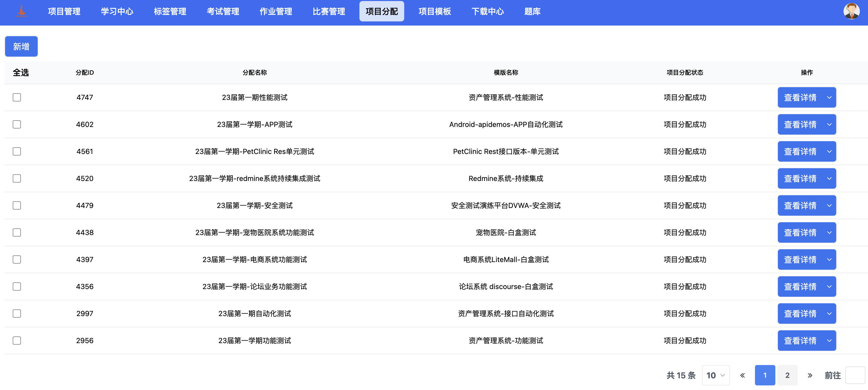868x390 pixels.
Task: Tick the checkbox for allocation 2997
Action: [x=17, y=314]
